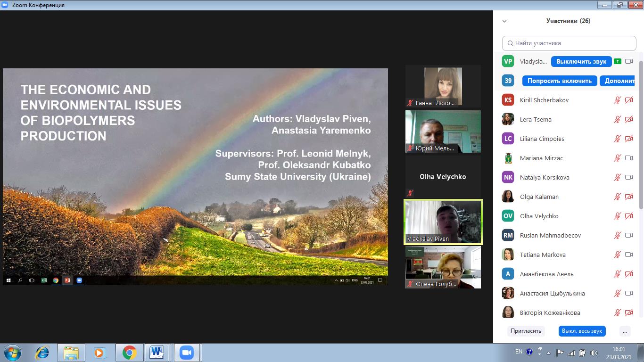
Task: Click Vladyslav screen-sharing green icon
Action: click(x=618, y=61)
